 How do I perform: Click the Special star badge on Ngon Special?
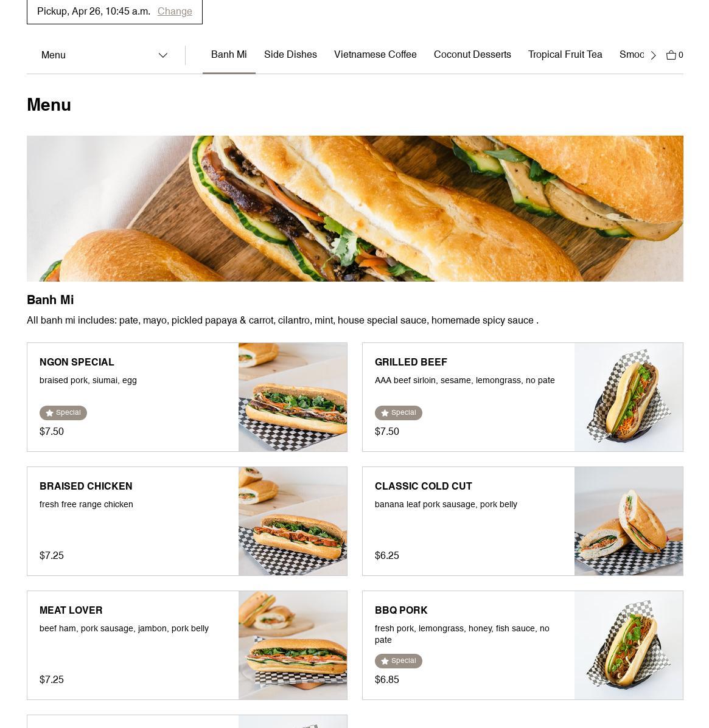pos(63,413)
